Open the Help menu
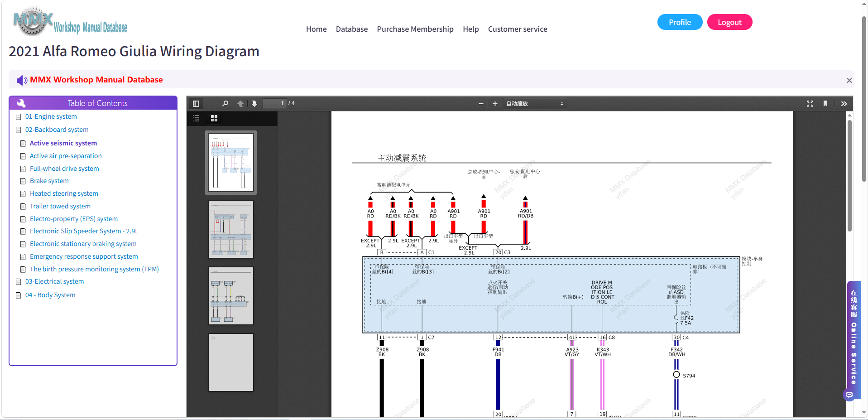 (x=470, y=29)
